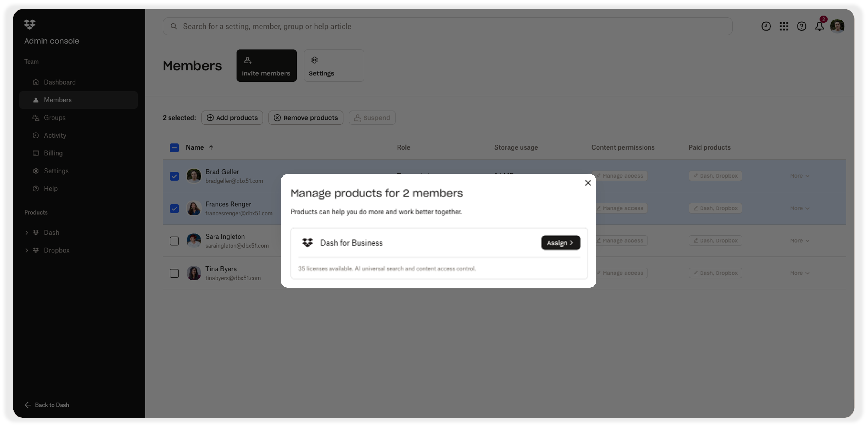868x427 pixels.
Task: Sort table by Name ascending
Action: tap(211, 147)
